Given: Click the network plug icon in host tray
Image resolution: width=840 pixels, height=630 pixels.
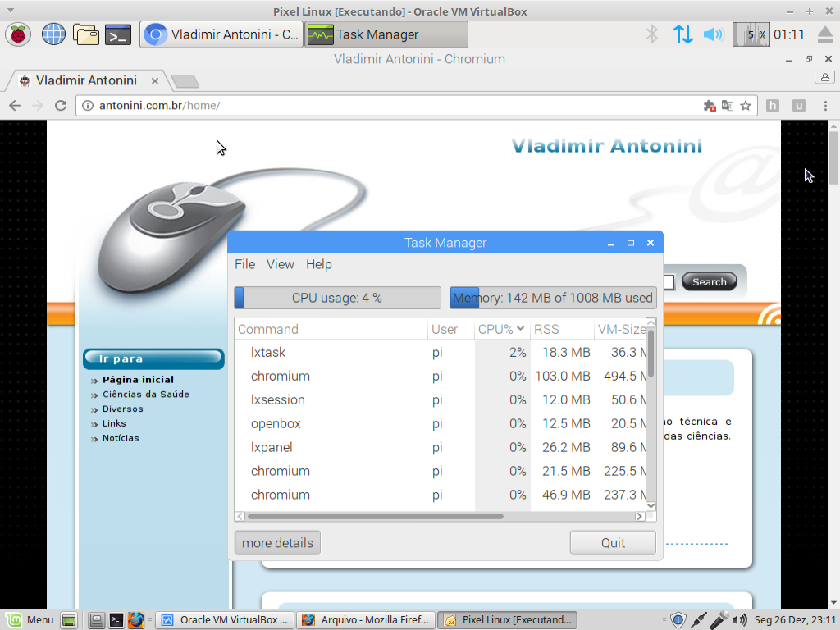Looking at the screenshot, I should 699,620.
